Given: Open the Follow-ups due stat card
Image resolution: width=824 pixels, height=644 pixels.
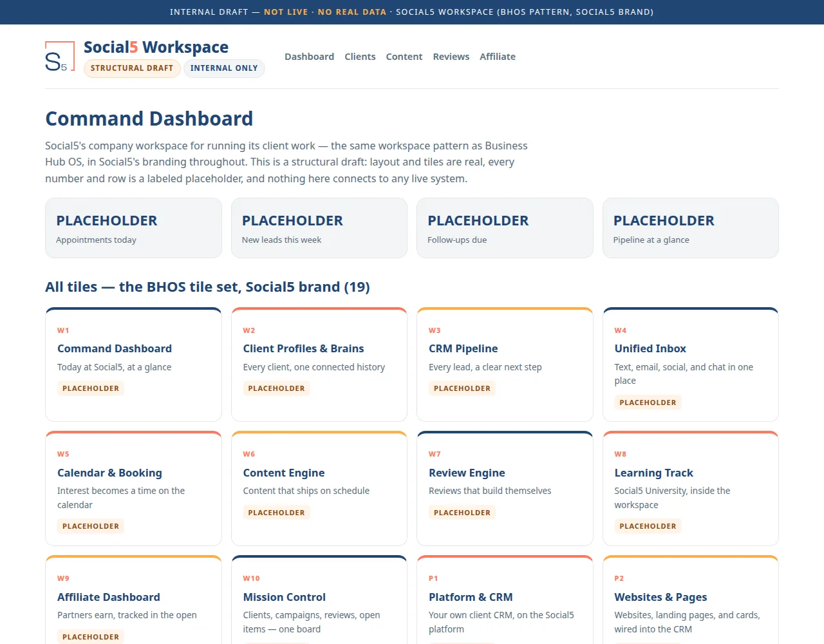Looking at the screenshot, I should [x=505, y=228].
